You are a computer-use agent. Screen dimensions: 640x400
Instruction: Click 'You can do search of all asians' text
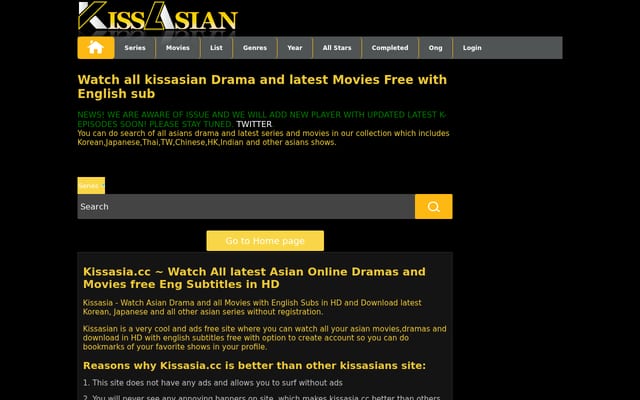click(263, 138)
